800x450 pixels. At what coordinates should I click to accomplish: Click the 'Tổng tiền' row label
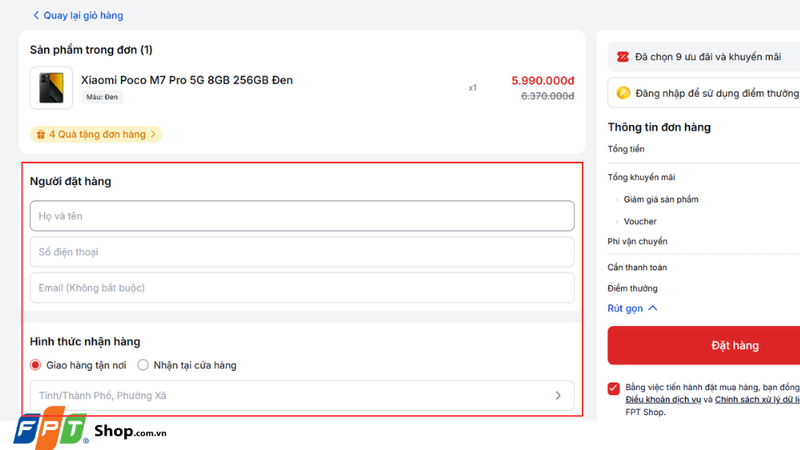626,149
